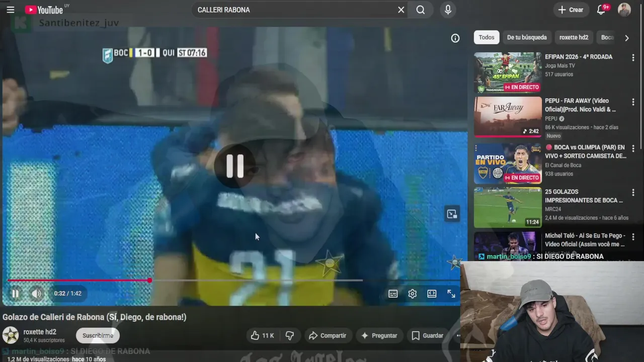Open options for PEPU - FAR AWAY video
The width and height of the screenshot is (644, 362).
point(633,102)
